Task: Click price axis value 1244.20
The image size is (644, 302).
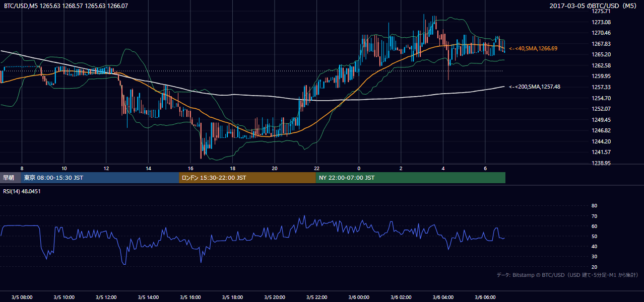Action: [601, 141]
